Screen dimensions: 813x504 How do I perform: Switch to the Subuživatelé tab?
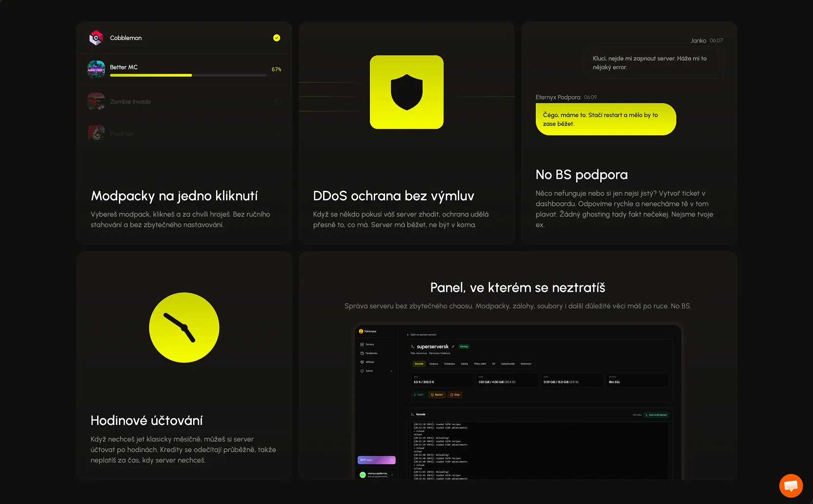(x=508, y=363)
